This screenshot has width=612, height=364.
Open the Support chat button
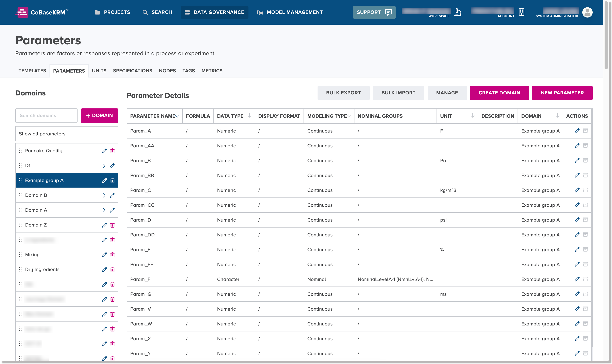coord(374,12)
